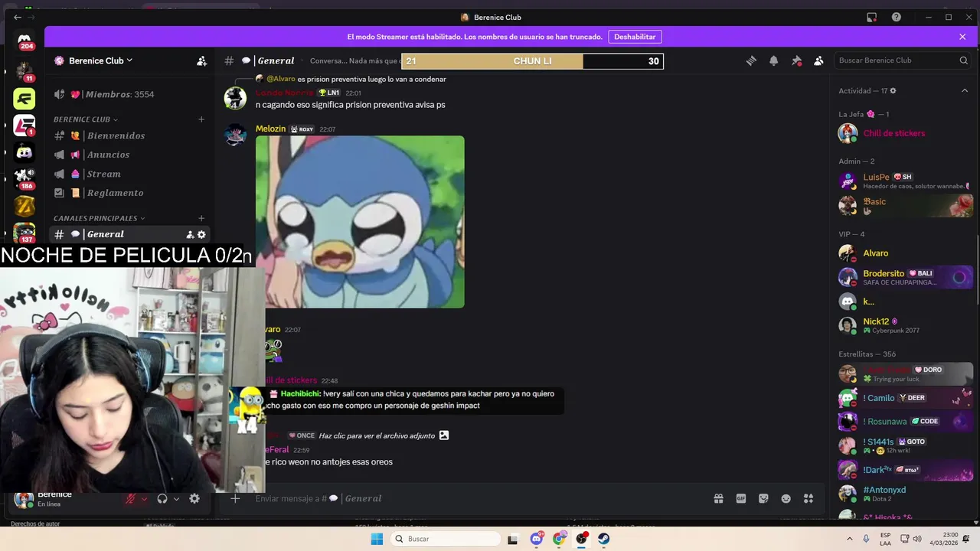
Task: Open Alvaro member in VIP list
Action: (903, 253)
